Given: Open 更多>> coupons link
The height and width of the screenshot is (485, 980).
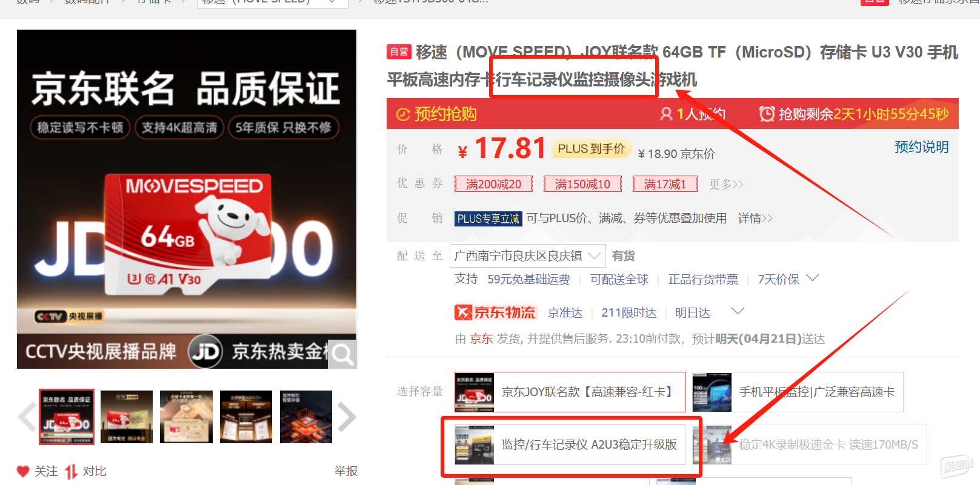Looking at the screenshot, I should coord(726,184).
